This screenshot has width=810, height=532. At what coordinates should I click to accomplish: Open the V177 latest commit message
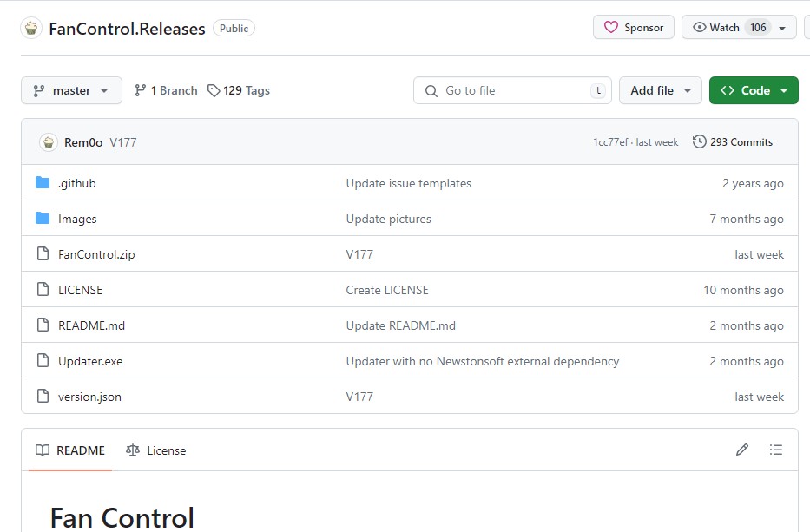(x=123, y=142)
